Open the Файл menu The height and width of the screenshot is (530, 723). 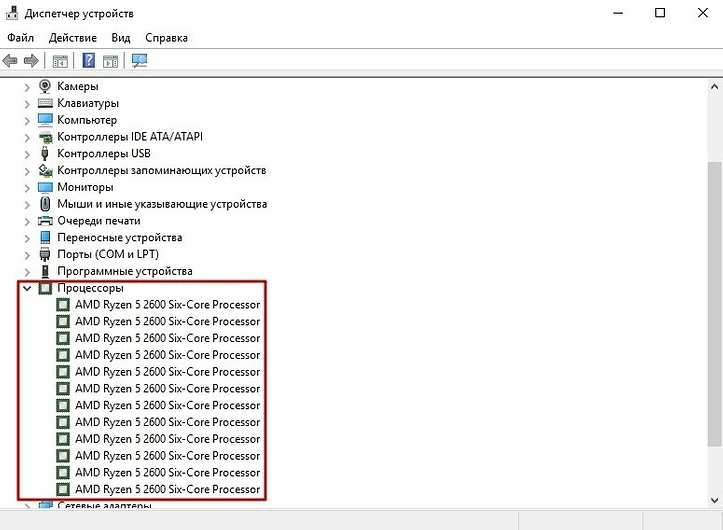click(x=21, y=37)
